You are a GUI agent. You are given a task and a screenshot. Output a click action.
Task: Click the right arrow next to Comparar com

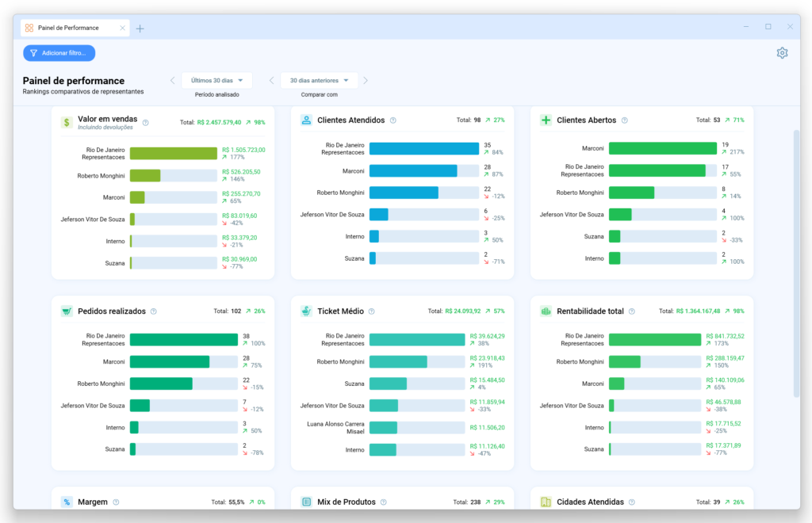tap(365, 80)
